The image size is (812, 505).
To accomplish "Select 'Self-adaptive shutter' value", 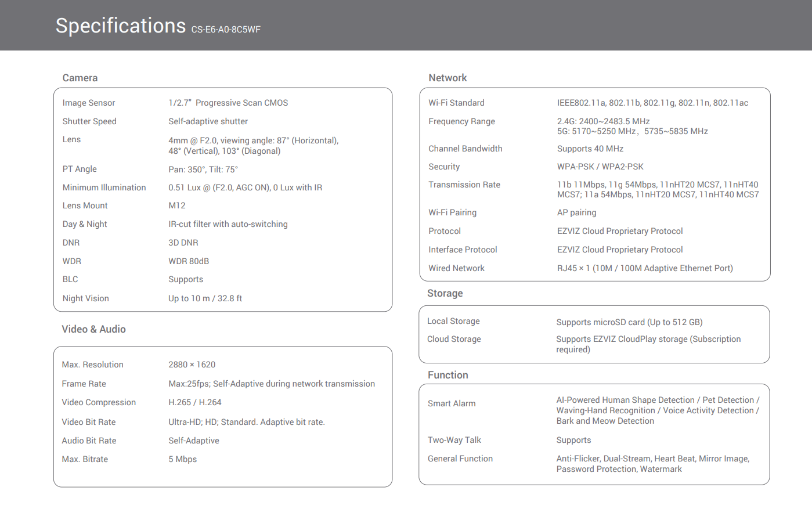I will (x=208, y=121).
